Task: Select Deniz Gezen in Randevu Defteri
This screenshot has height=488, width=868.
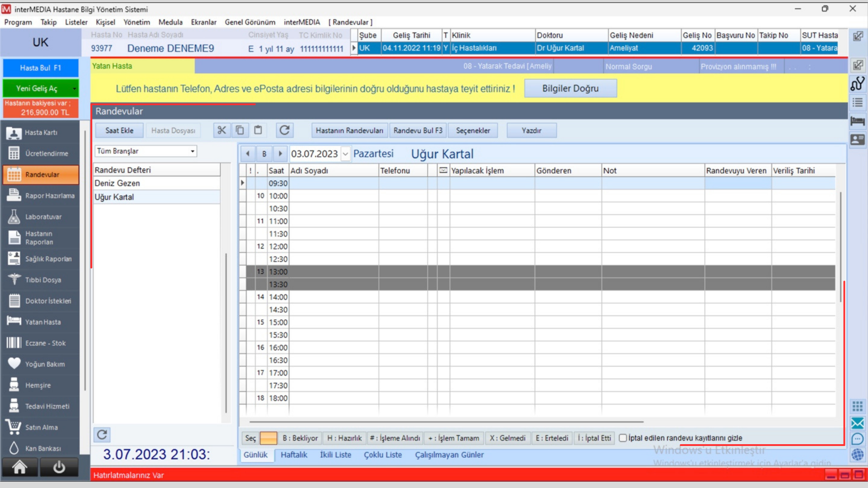Action: pyautogui.click(x=118, y=183)
